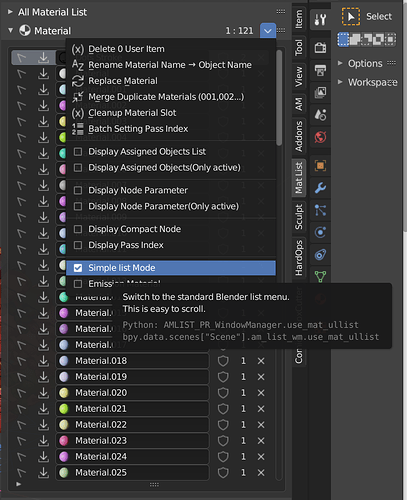The width and height of the screenshot is (407, 500).
Task: Enable Display Compact Node
Action: [x=78, y=229]
